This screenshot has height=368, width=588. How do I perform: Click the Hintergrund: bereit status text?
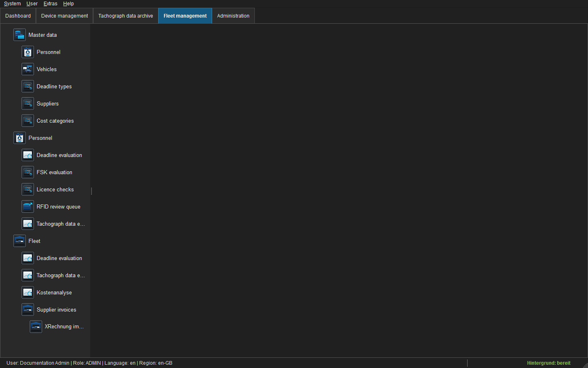pos(548,363)
